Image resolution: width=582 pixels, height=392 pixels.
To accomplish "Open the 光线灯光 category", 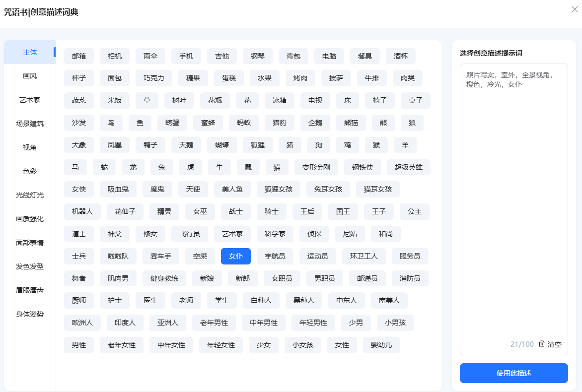I will pyautogui.click(x=30, y=195).
